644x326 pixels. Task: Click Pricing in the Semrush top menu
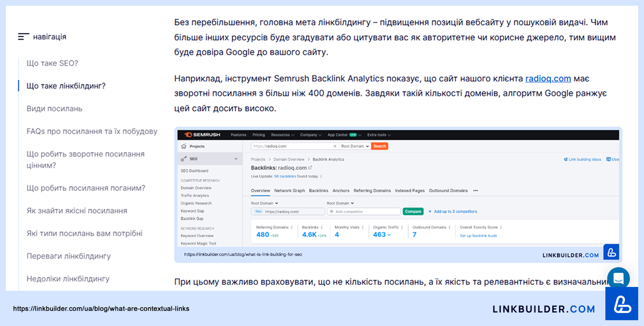259,135
